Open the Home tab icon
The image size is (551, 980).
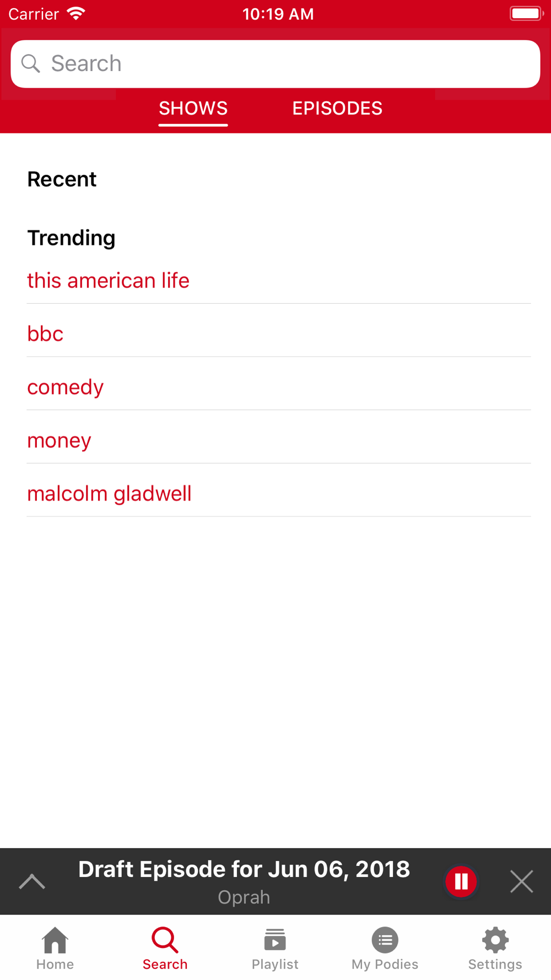[55, 940]
